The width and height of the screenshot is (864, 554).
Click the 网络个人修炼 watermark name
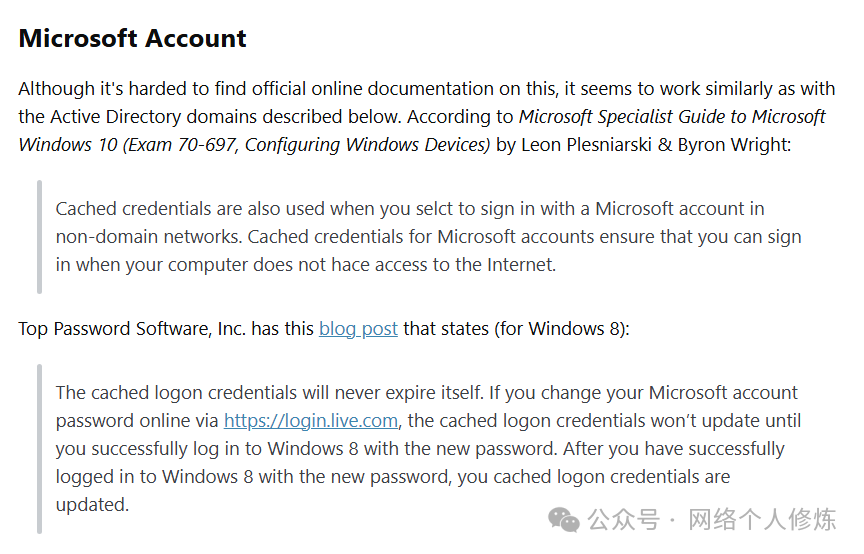[x=762, y=520]
